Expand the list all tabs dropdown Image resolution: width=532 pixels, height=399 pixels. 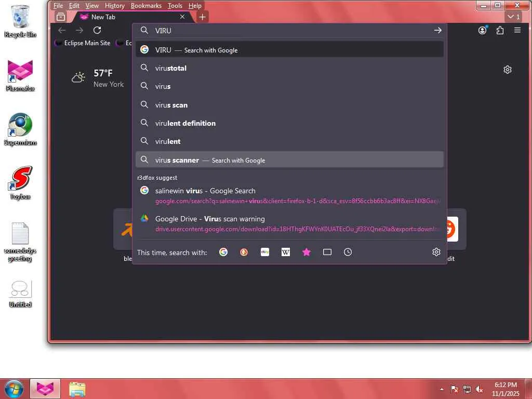[x=514, y=17]
